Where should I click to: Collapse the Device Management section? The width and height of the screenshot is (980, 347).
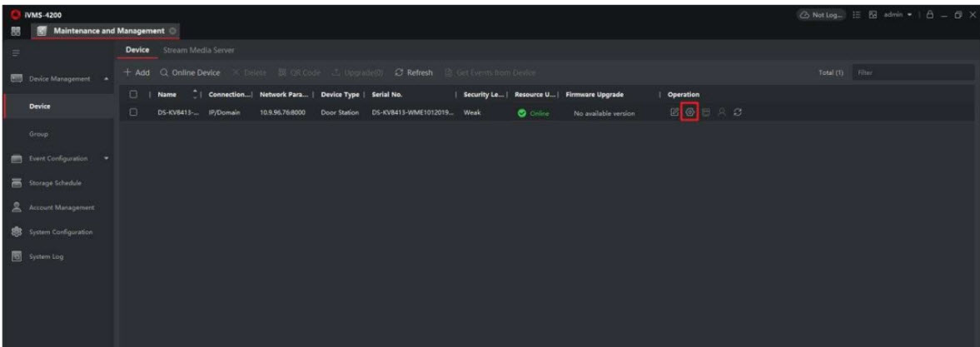(107, 80)
